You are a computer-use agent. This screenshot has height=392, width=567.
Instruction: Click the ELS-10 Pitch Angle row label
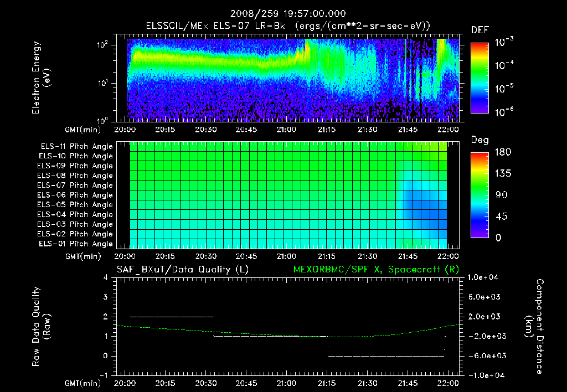point(76,156)
